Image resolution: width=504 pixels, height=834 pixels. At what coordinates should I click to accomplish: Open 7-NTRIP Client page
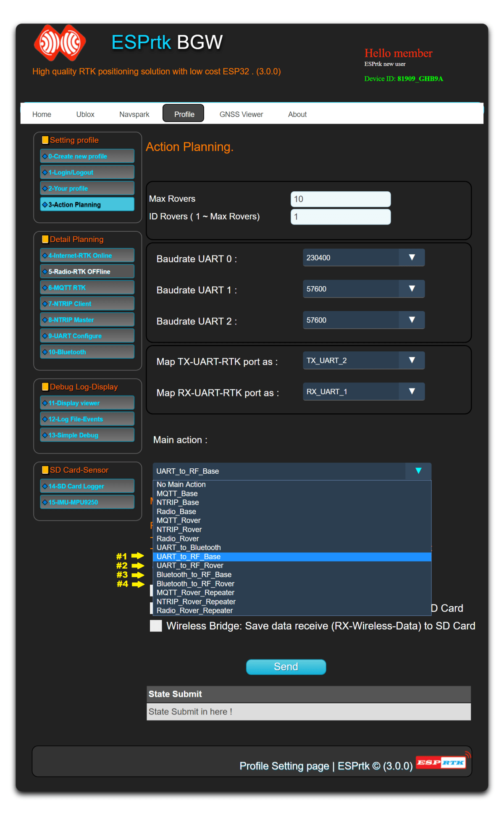(87, 304)
